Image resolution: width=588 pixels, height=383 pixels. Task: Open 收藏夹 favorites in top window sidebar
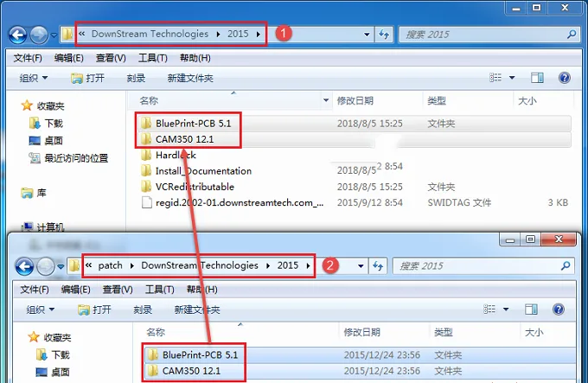click(42, 106)
